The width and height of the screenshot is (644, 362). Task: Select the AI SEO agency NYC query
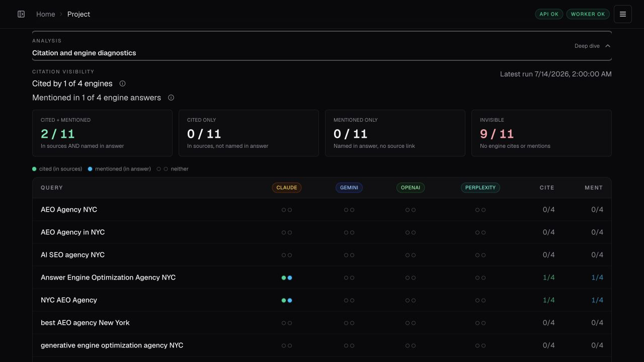click(x=73, y=255)
